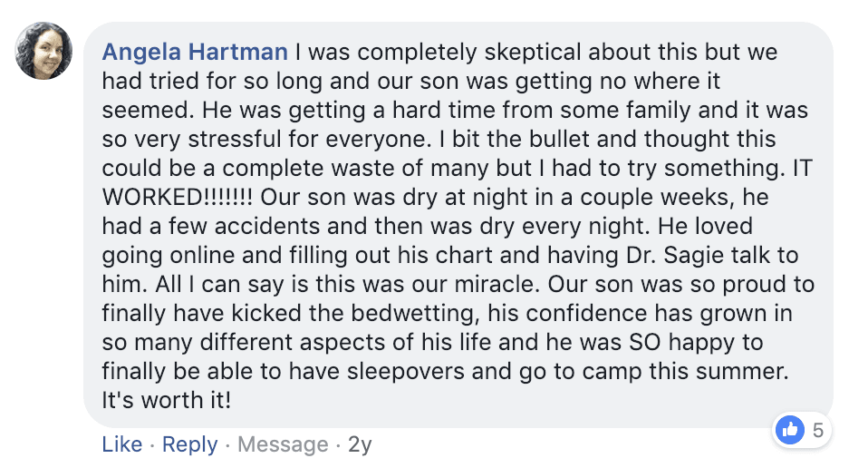This screenshot has height=468, width=868.
Task: Reply to Angela Hartman's comment
Action: (189, 444)
